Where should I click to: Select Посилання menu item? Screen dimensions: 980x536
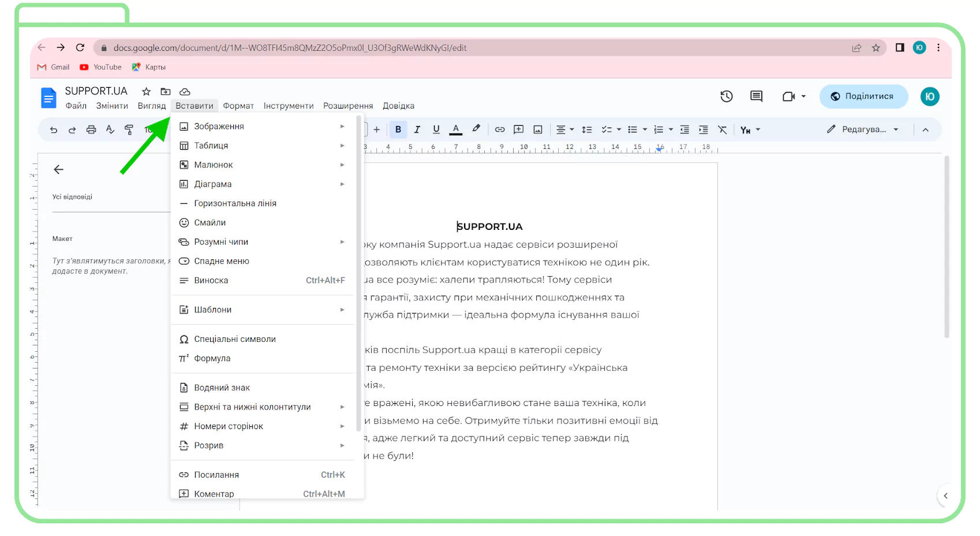point(263,475)
